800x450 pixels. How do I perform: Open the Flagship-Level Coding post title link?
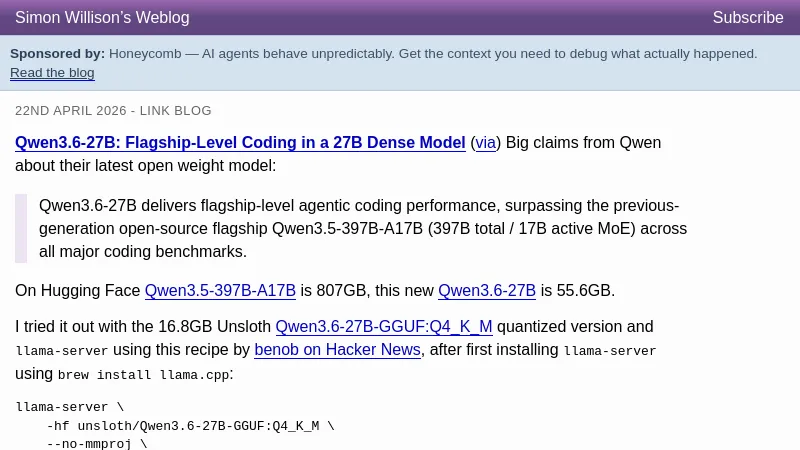point(240,143)
